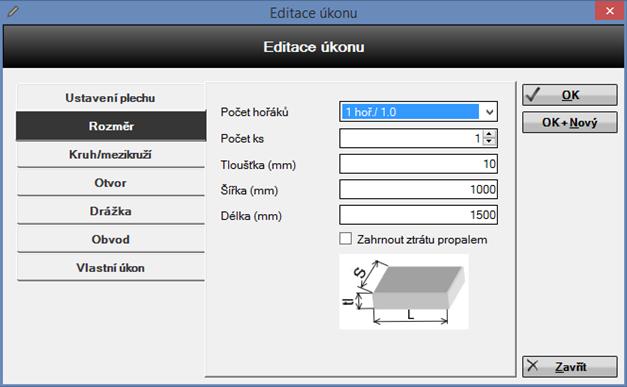Switch to the Kruh/mezikruží tab
Image resolution: width=627 pixels, height=387 pixels.
click(x=110, y=154)
